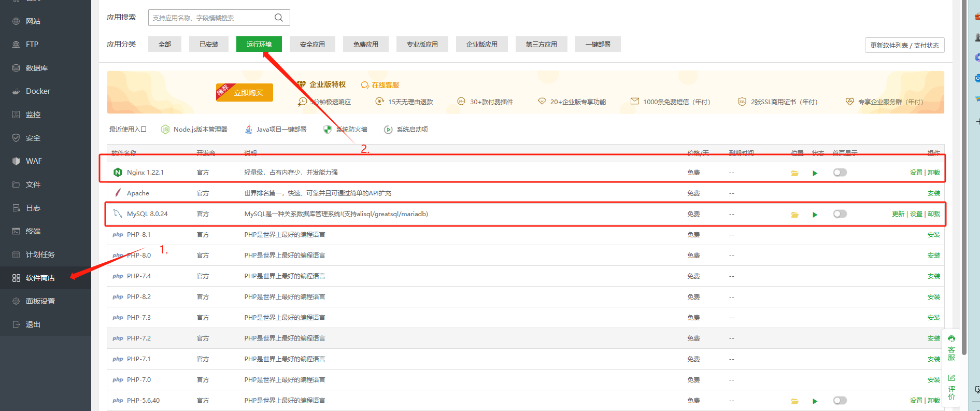Open 安全 sidebar item
The image size is (980, 411).
pyautogui.click(x=33, y=138)
